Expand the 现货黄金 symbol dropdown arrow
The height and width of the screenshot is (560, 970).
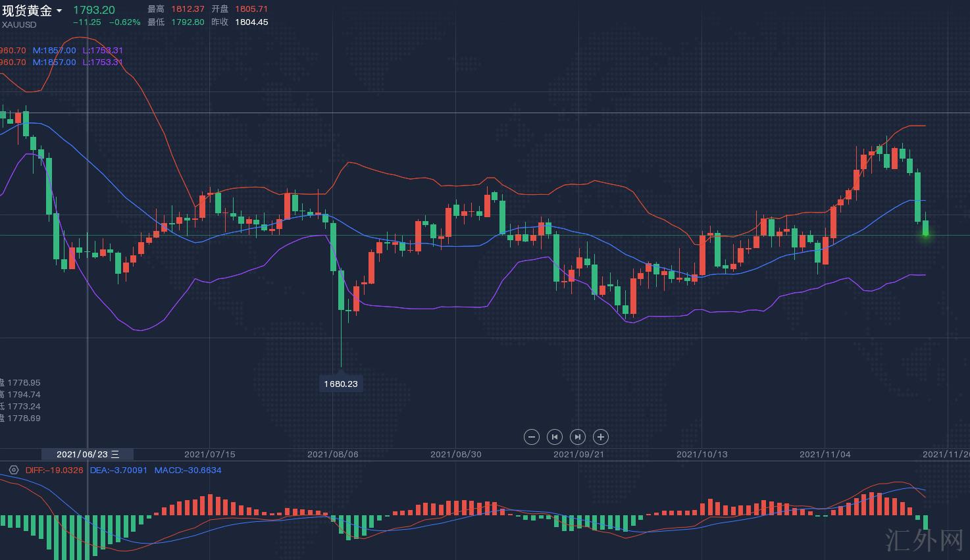click(60, 11)
